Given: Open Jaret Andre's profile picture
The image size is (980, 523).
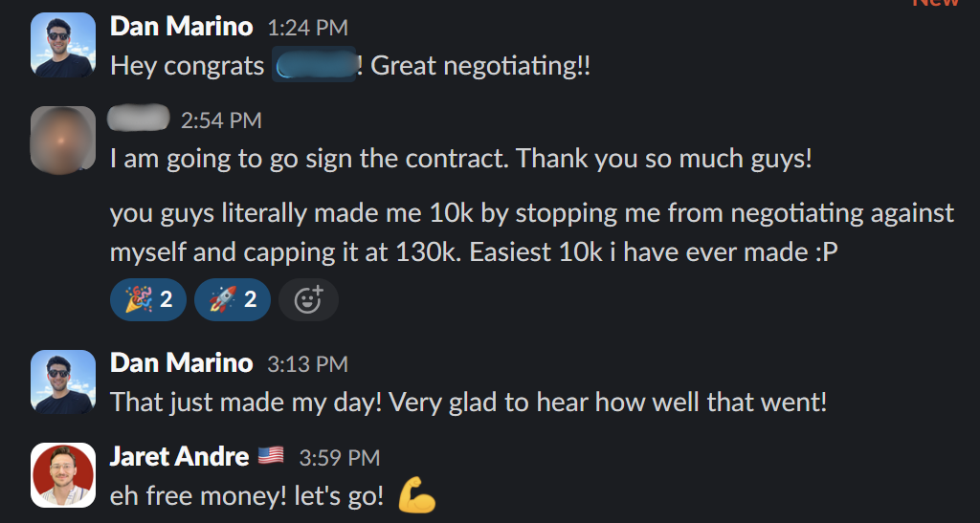Looking at the screenshot, I should point(63,475).
